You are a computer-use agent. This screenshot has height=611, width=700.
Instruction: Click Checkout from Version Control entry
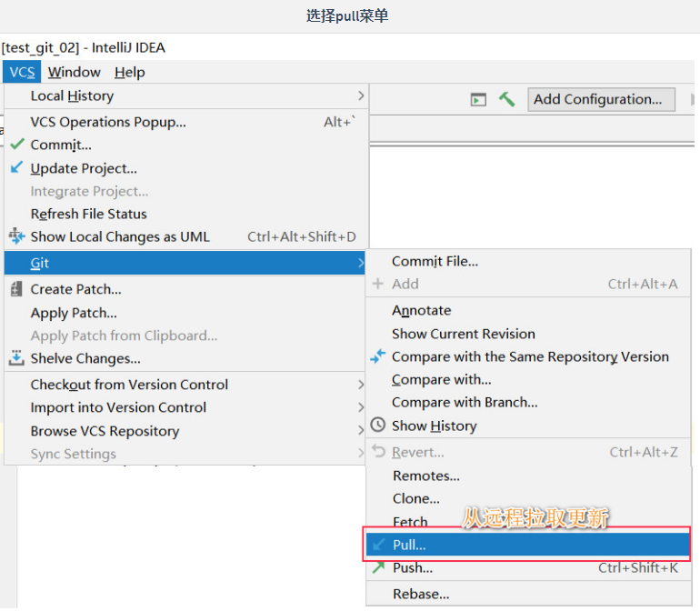coord(185,384)
